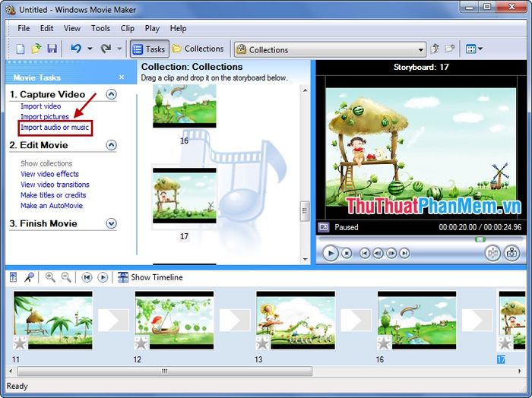Click the preview seek bar slider handle

[x=480, y=239]
